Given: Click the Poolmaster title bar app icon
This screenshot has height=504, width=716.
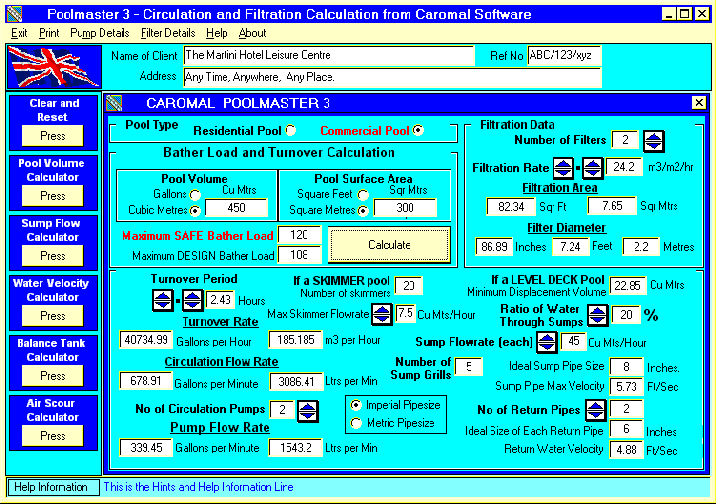Looking at the screenshot, I should (15, 15).
